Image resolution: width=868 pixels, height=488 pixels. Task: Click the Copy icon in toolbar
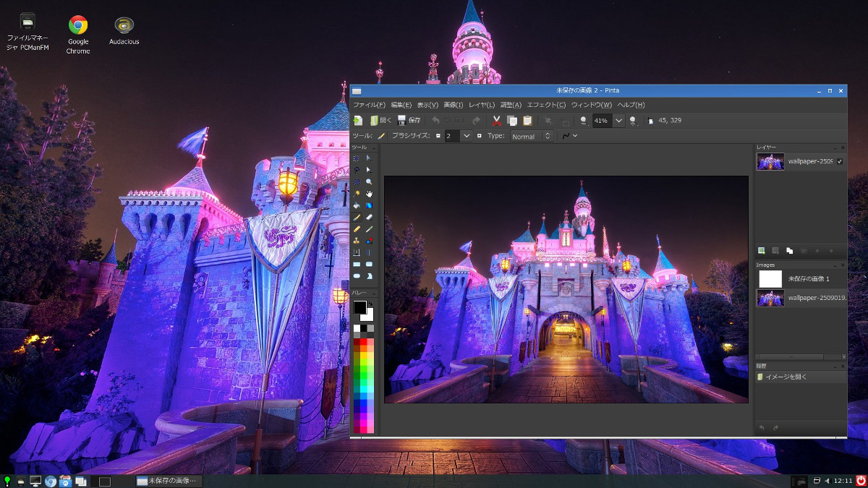512,121
